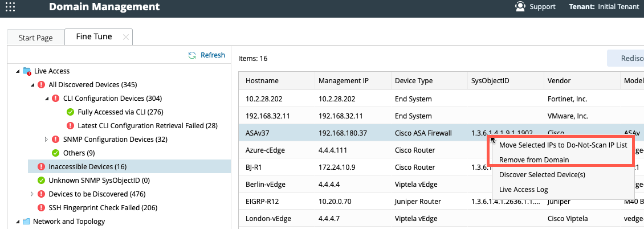Click the Cisco ASA Firewall device type cell

[x=423, y=133]
